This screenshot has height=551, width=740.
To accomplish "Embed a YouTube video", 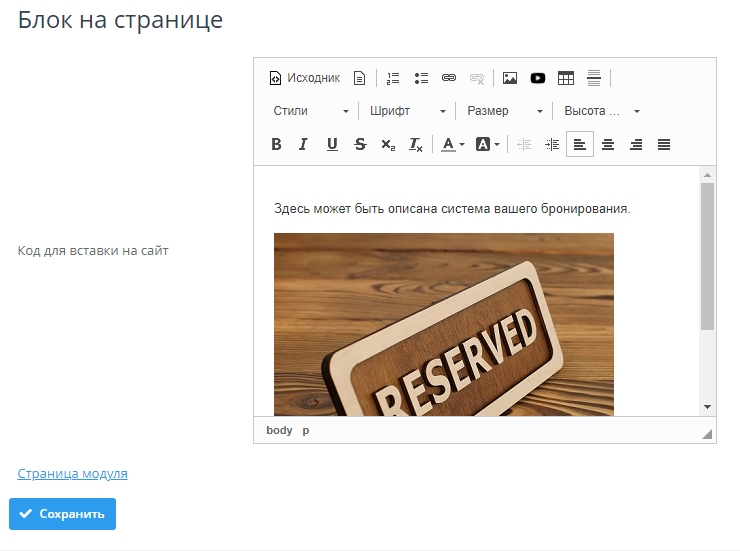I will click(538, 78).
